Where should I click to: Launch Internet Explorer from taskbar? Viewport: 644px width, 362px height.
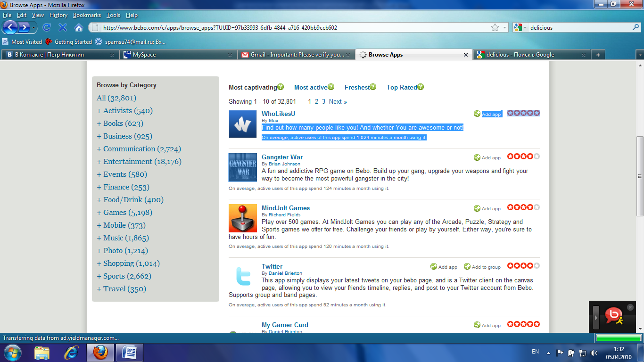71,353
